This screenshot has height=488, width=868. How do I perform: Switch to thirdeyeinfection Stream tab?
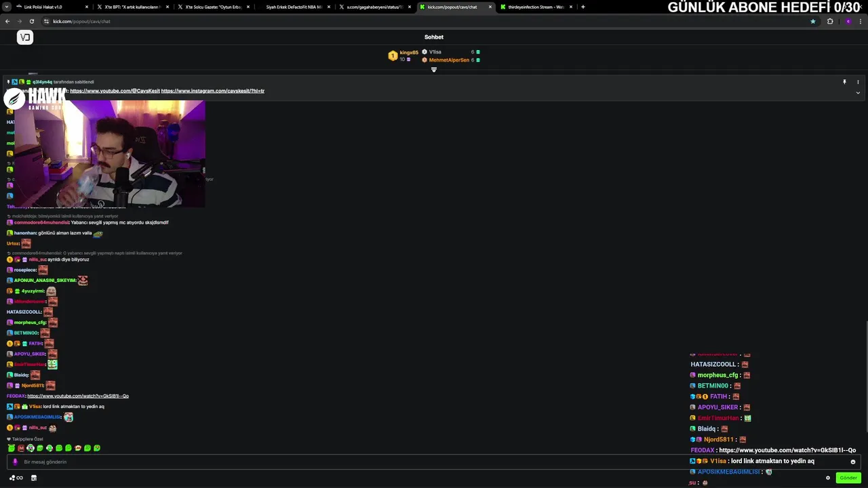tap(536, 7)
